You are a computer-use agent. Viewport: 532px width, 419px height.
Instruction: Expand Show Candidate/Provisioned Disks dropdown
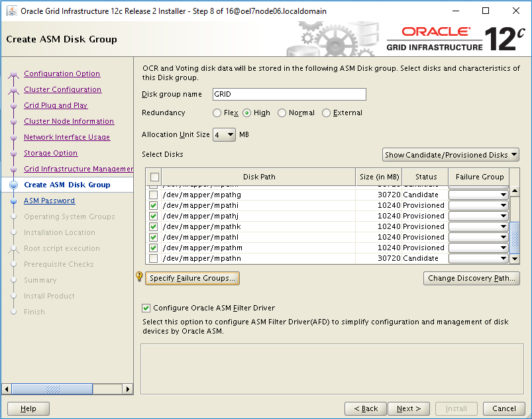point(451,155)
